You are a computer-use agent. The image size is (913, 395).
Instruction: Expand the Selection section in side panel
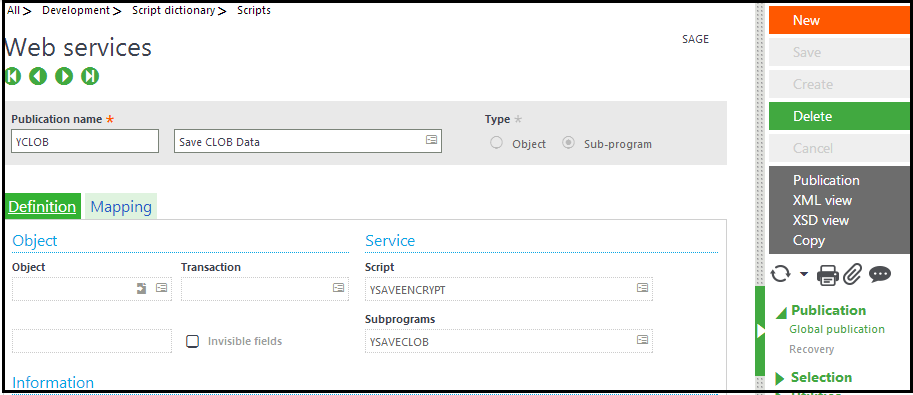pos(780,379)
